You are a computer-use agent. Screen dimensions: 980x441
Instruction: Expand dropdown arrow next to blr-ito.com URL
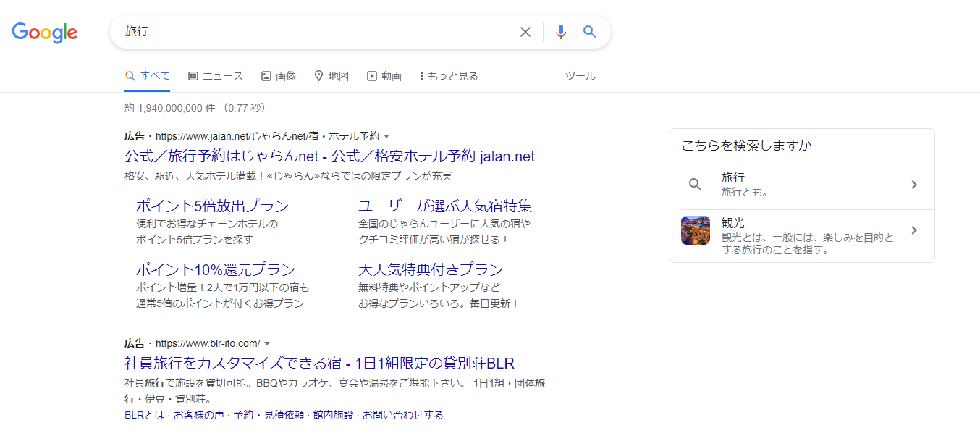(267, 343)
